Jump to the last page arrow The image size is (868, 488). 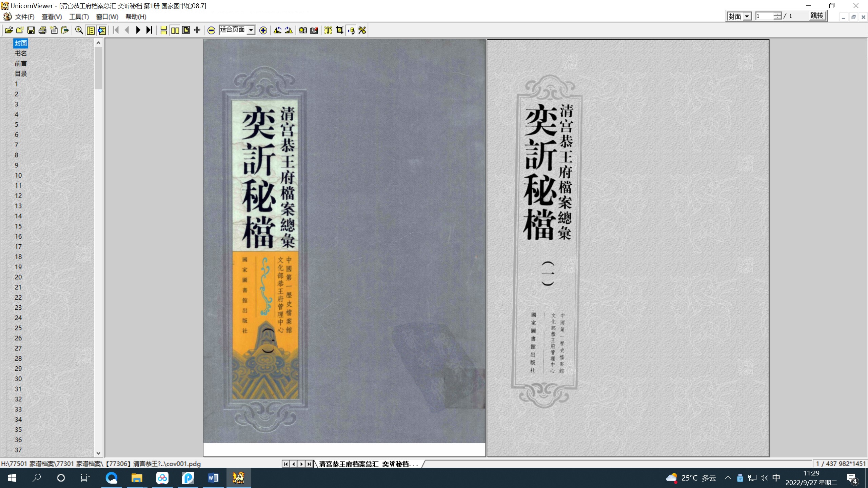[x=149, y=30]
